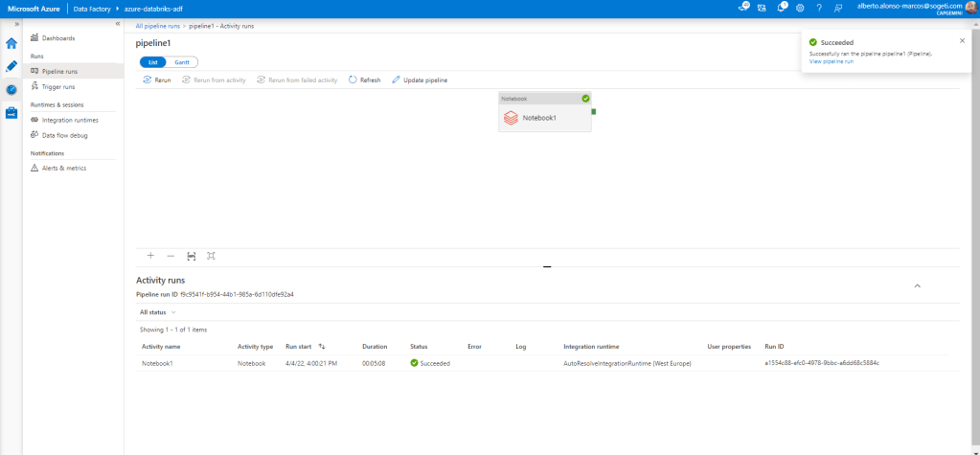This screenshot has width=980, height=455.
Task: Click the Rerun button
Action: coord(157,80)
